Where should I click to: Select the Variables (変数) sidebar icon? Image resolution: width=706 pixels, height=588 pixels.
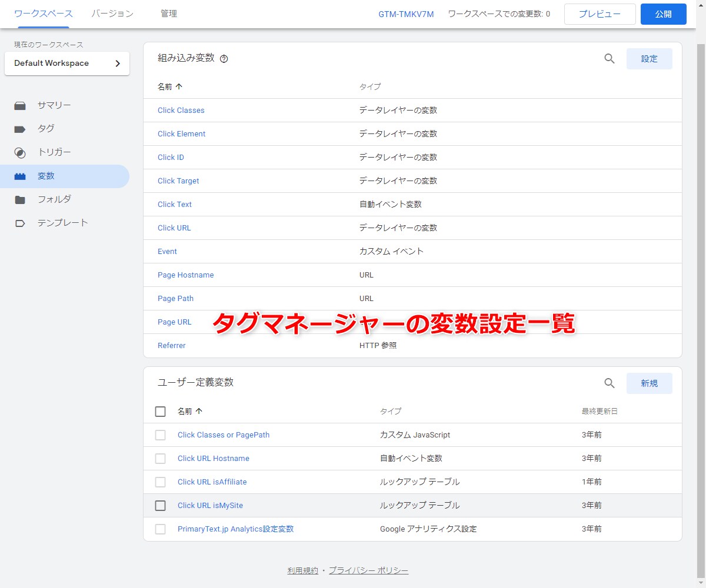coord(20,176)
